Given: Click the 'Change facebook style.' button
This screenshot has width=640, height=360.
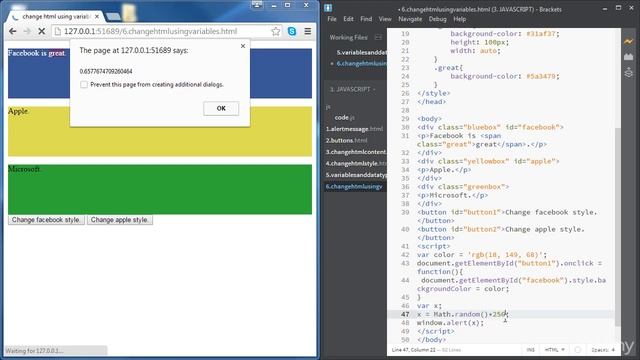Looking at the screenshot, I should [46, 220].
